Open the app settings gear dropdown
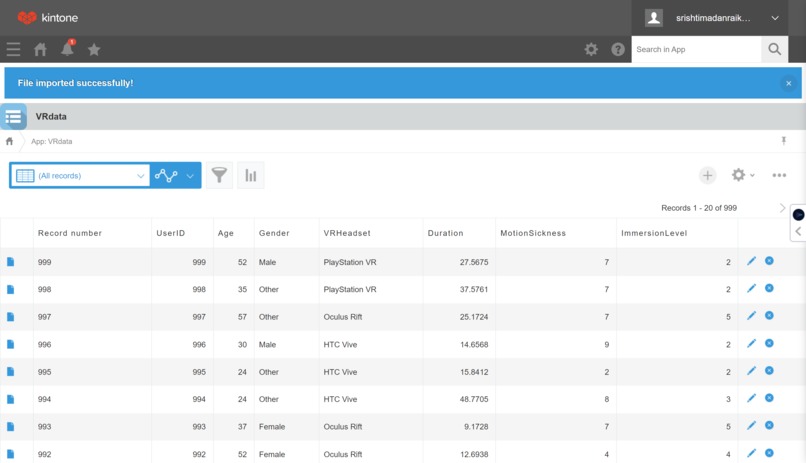806x463 pixels. [743, 175]
